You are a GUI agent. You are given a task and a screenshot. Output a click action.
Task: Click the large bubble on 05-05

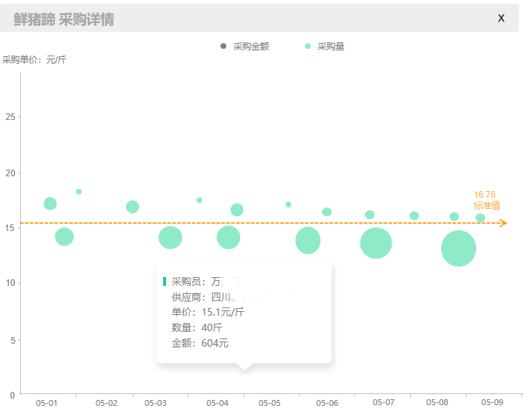[x=308, y=241]
